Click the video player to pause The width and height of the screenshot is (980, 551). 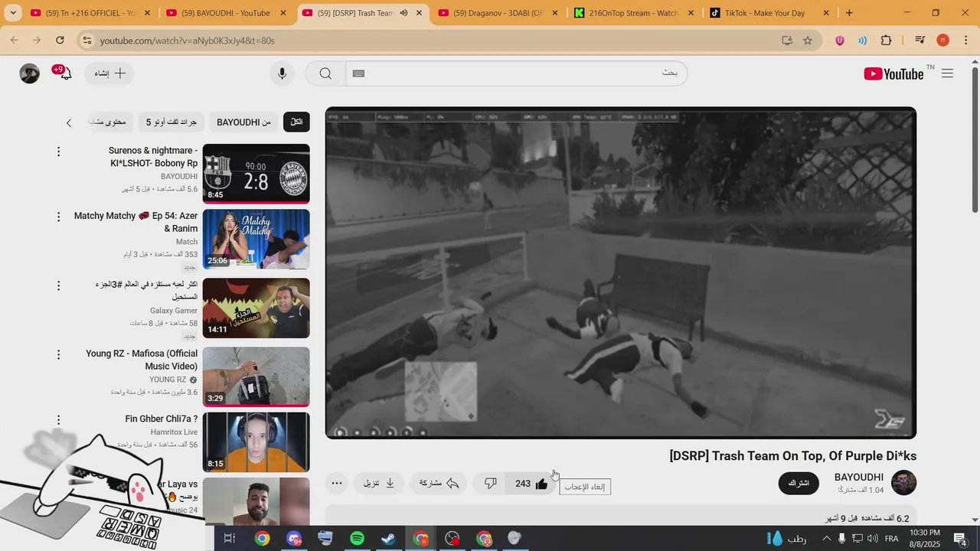(x=621, y=273)
